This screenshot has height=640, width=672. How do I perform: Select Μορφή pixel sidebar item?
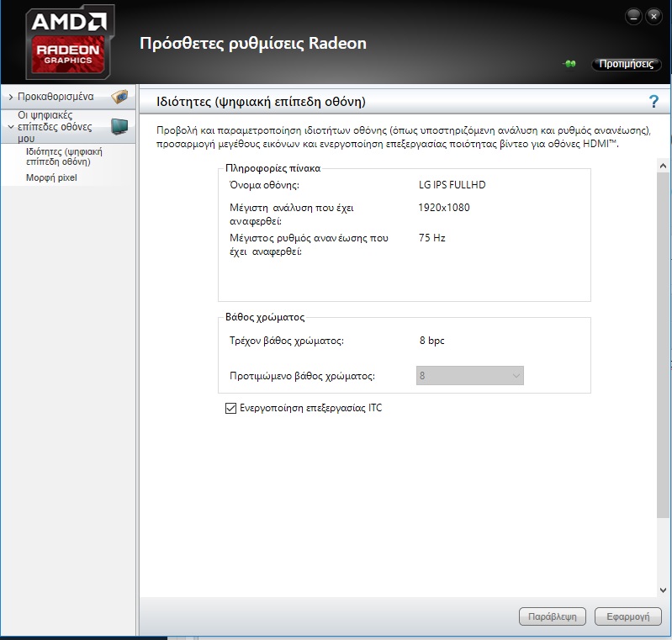[51, 177]
